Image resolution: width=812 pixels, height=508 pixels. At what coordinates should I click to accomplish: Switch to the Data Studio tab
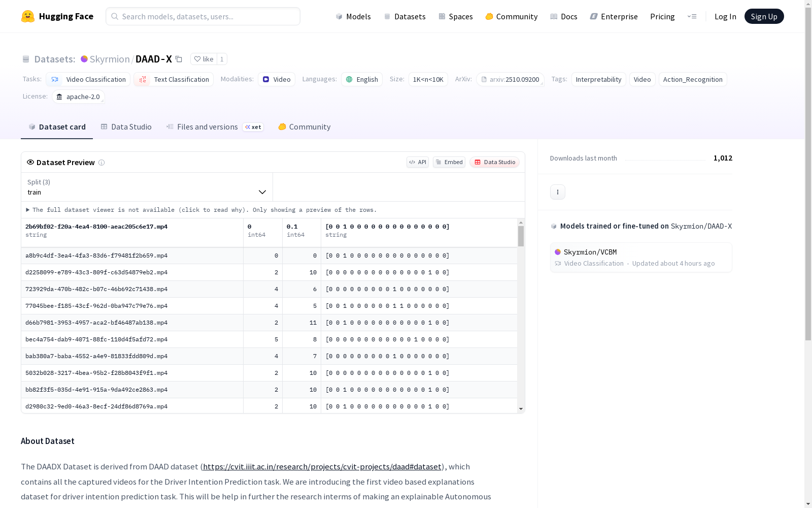click(x=126, y=127)
